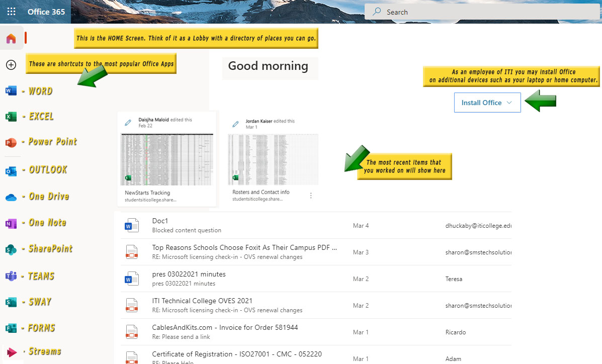
Task: Click the Office 365 title link
Action: click(46, 12)
